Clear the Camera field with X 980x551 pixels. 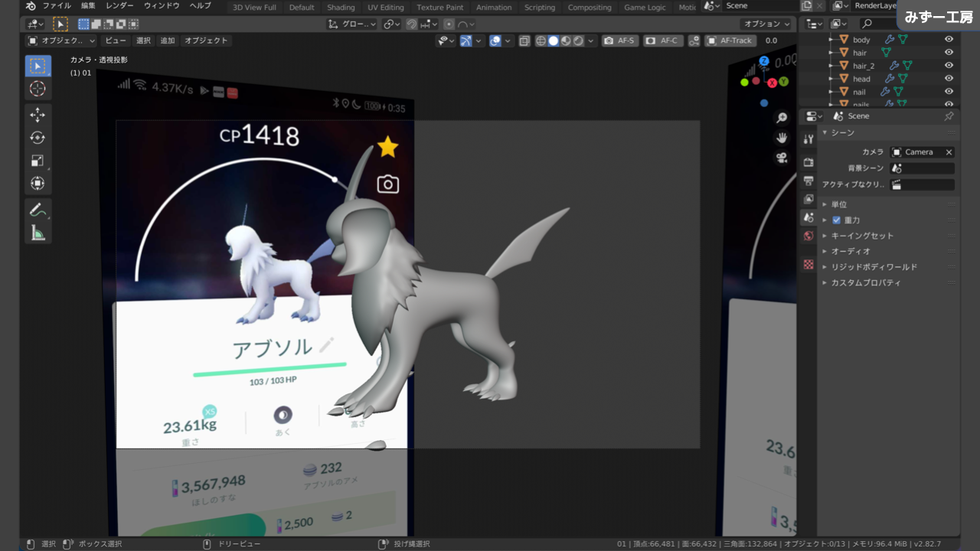point(949,152)
